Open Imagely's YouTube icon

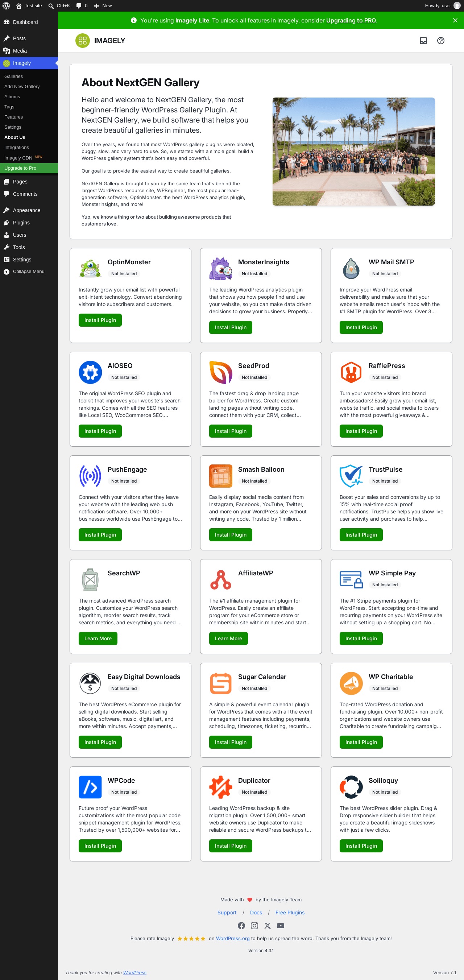pos(281,925)
